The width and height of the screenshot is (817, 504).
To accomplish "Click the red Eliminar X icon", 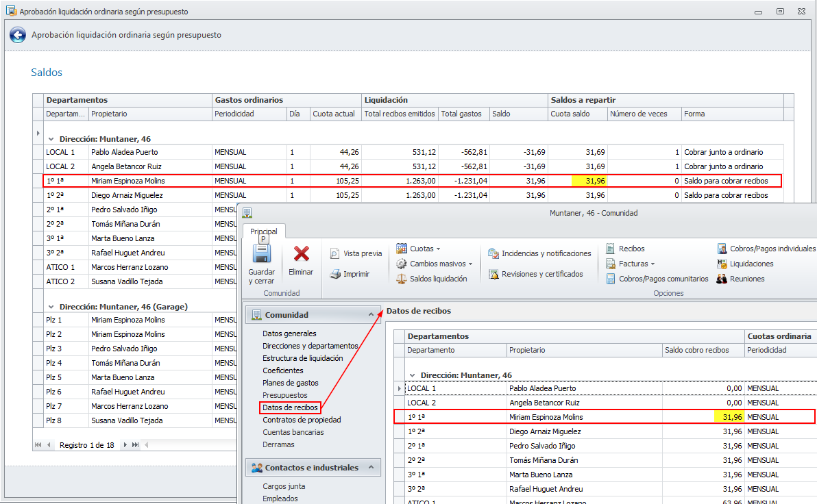I will [x=301, y=255].
